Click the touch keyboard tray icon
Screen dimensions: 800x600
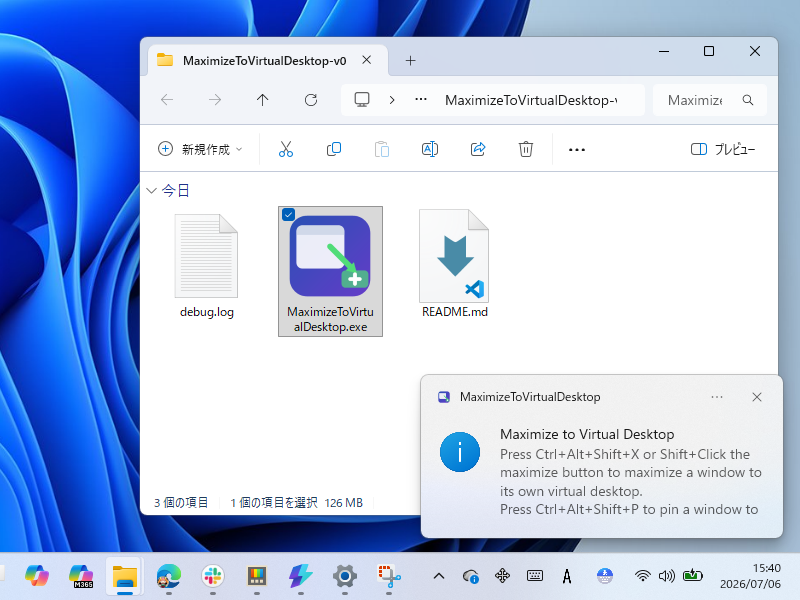[535, 576]
